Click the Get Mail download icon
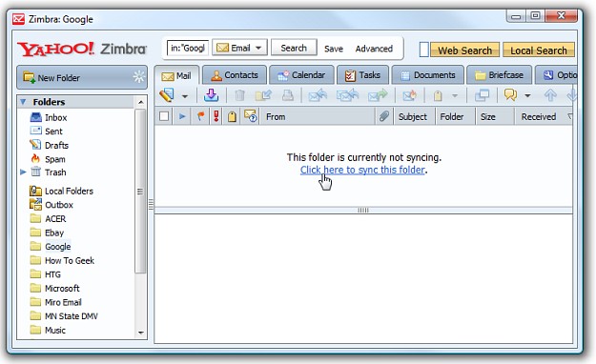The width and height of the screenshot is (596, 364). (x=211, y=95)
